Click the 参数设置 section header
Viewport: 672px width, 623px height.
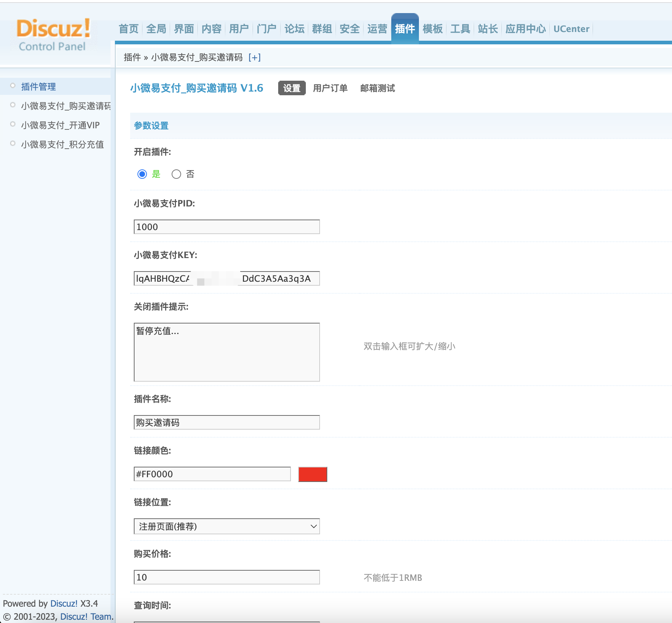coord(151,126)
